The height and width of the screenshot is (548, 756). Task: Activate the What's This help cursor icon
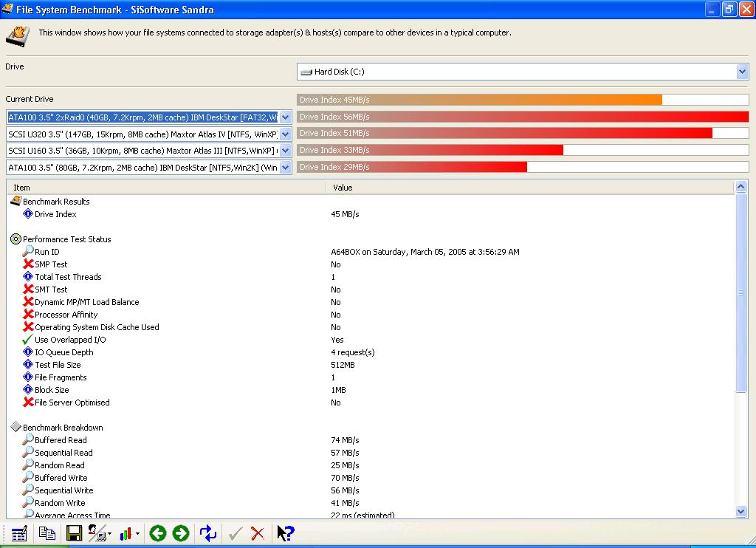click(x=286, y=533)
